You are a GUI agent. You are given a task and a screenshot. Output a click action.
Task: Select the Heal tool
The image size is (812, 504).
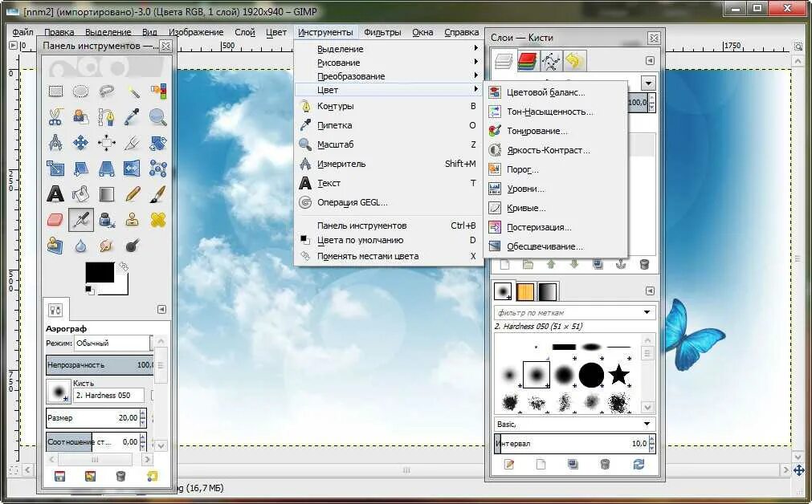[x=158, y=219]
